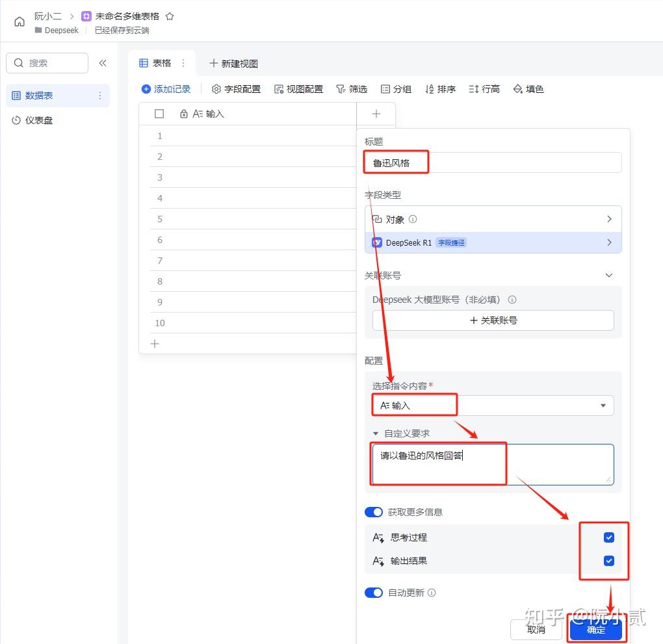Image resolution: width=663 pixels, height=644 pixels.
Task: Uncheck the 思考过程 checkbox
Action: (609, 537)
